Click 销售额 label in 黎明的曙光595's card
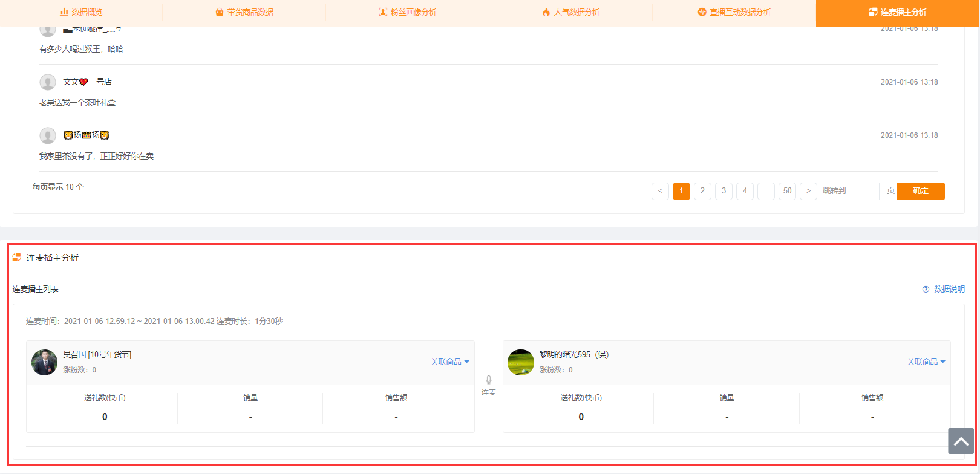Screen dimensions: 980x474 (872, 398)
